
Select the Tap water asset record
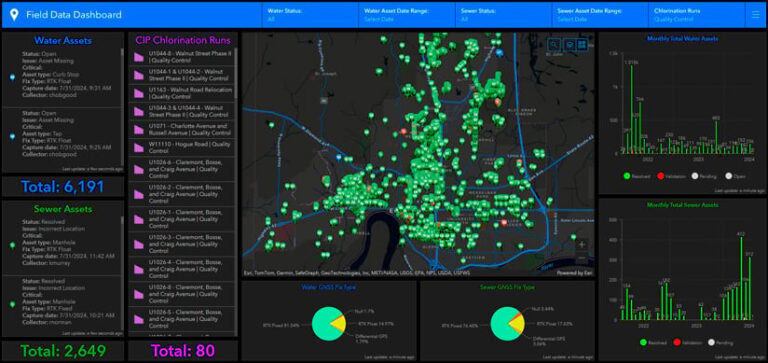point(62,137)
